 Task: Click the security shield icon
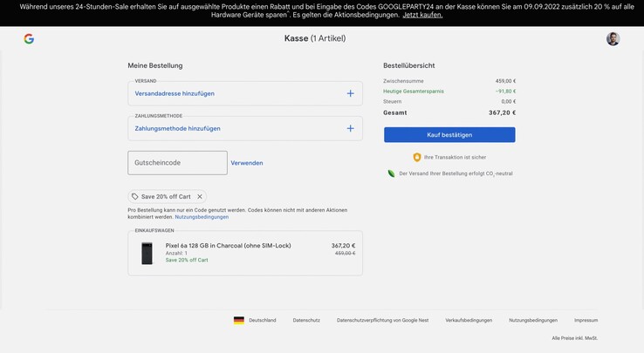click(417, 158)
